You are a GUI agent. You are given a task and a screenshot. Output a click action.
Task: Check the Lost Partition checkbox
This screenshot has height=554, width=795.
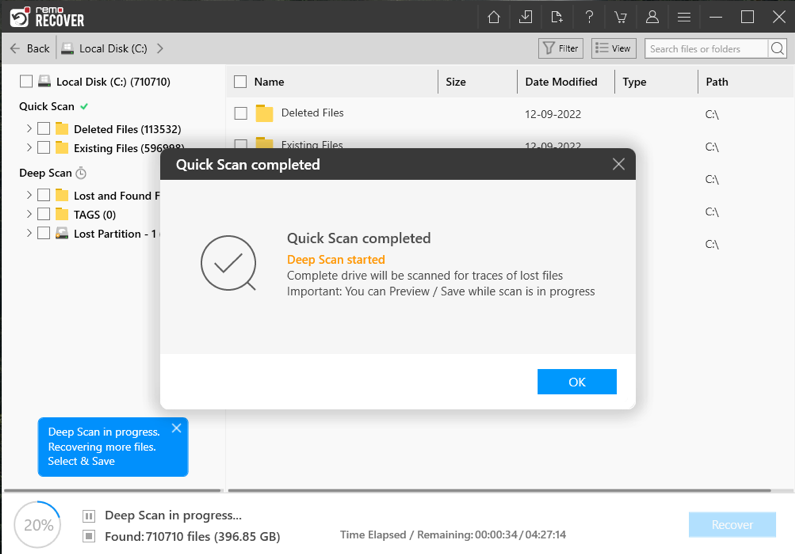click(44, 233)
